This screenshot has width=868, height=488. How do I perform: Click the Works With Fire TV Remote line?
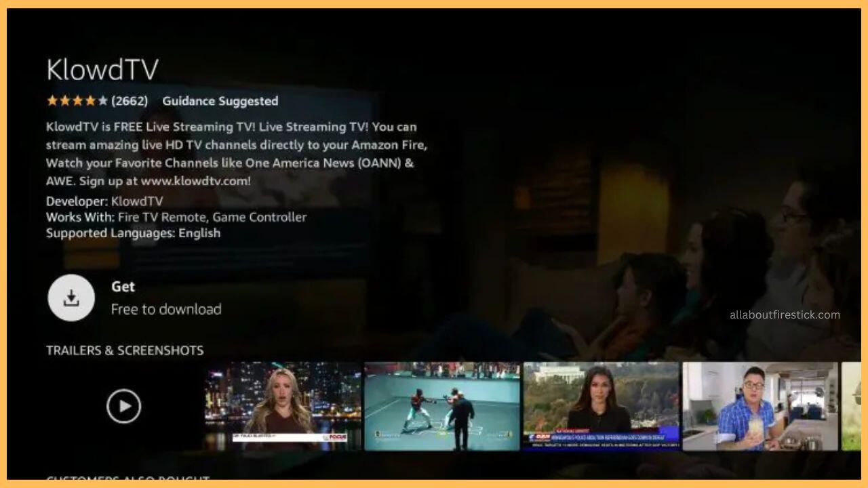point(176,217)
